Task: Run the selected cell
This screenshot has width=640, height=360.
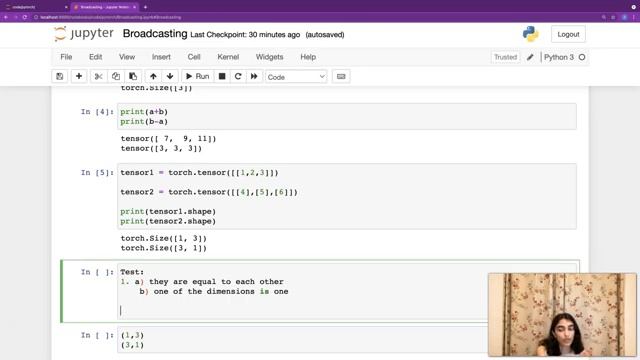Action: click(198, 76)
